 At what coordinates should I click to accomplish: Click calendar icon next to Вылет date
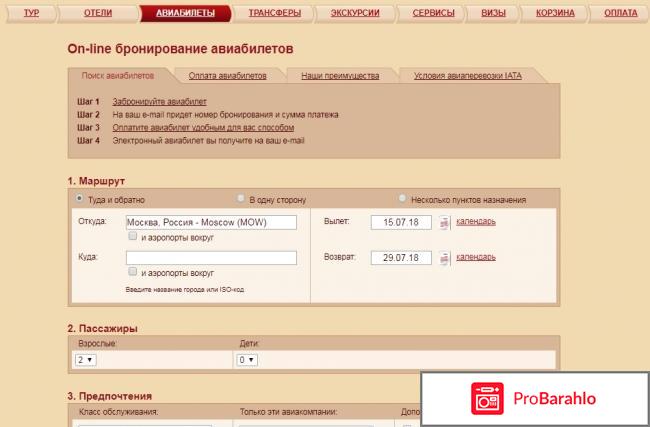point(444,223)
